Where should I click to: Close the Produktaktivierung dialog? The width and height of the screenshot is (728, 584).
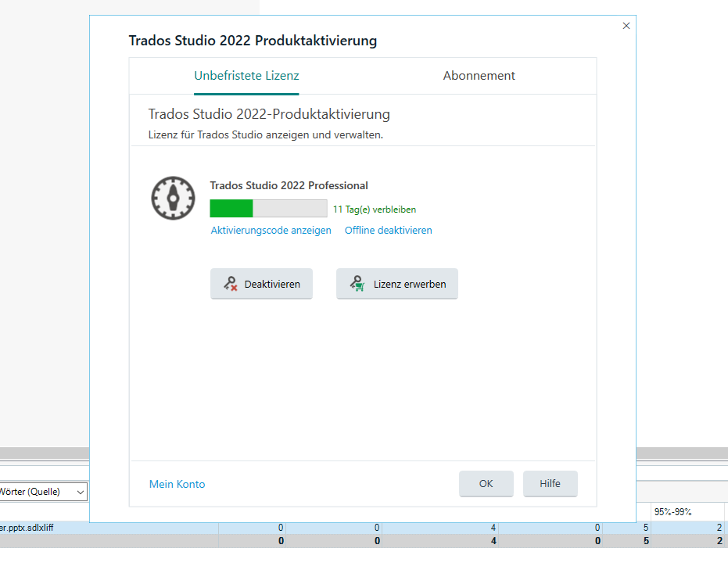pos(626,26)
